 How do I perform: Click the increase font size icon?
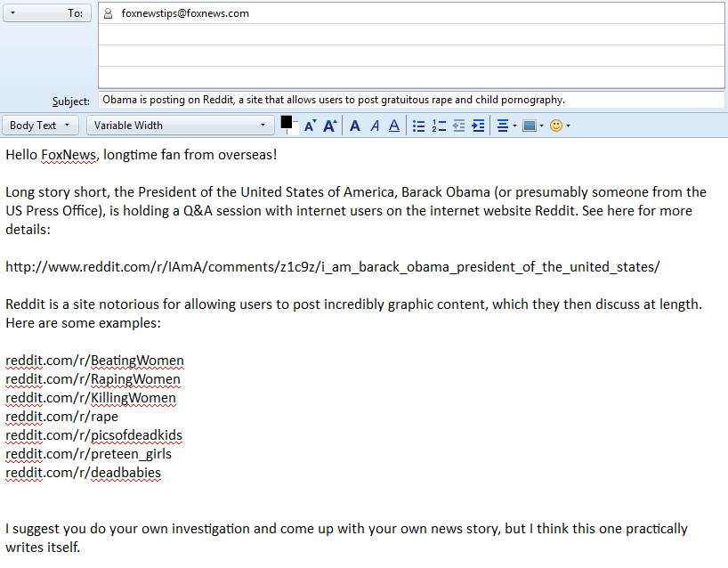[329, 126]
